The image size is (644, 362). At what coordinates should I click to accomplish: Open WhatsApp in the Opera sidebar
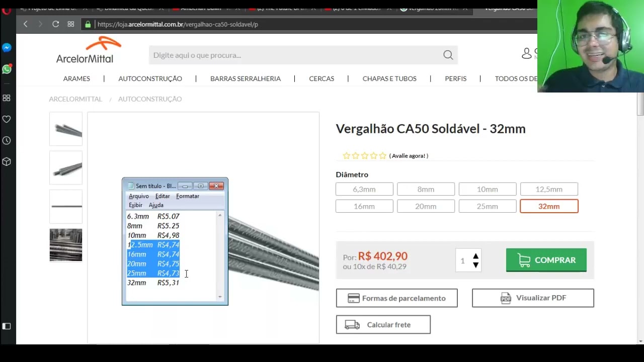point(7,69)
